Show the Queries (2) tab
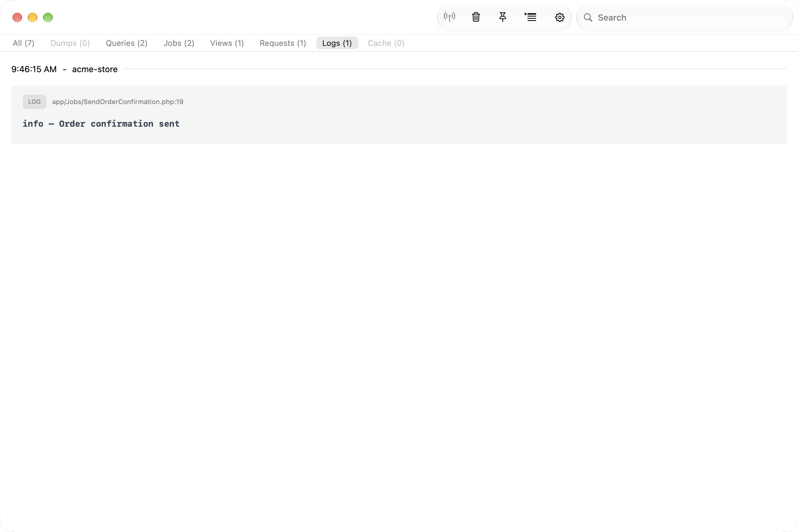Viewport: 798px width, 532px height. pos(127,43)
